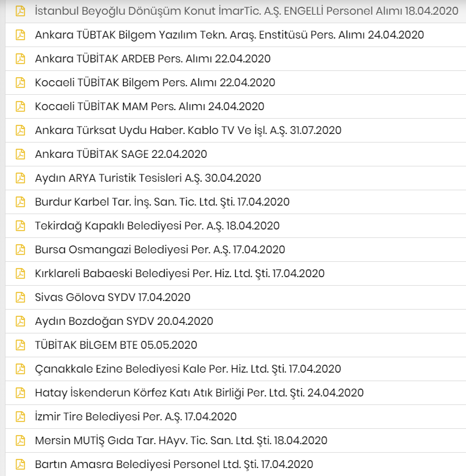
Task: Open Aydın Bozdoğan SYDV 20.04.2020 link
Action: coord(124,321)
